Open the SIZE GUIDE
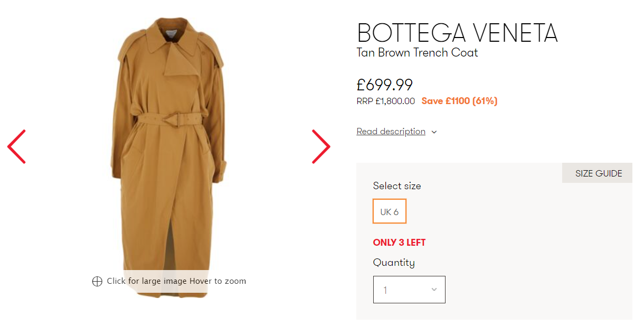 tap(598, 173)
